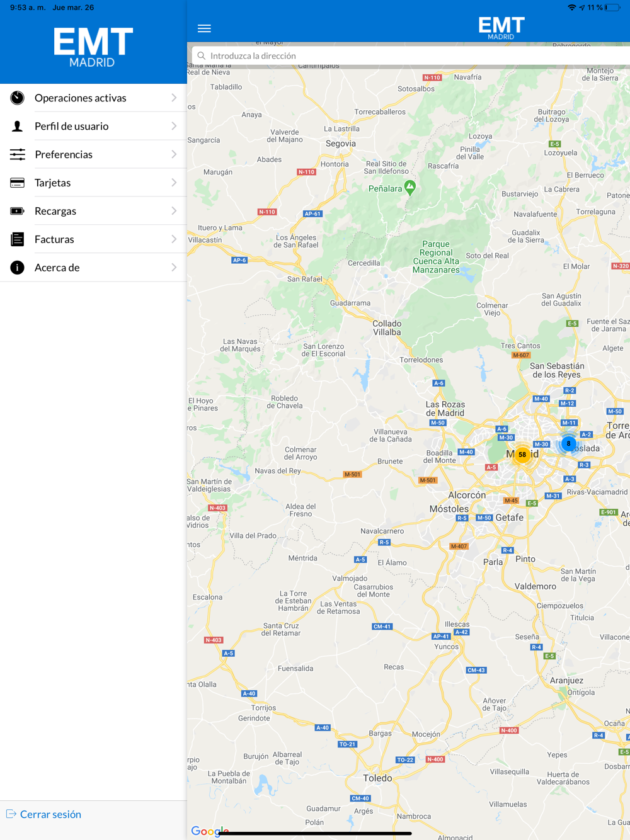The image size is (630, 840).
Task: Tap the blue 8 cluster marker
Action: tap(568, 443)
